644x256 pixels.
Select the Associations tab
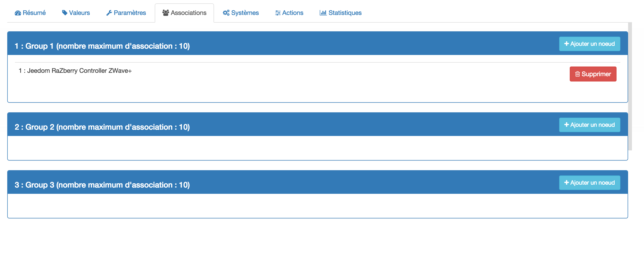click(x=185, y=13)
